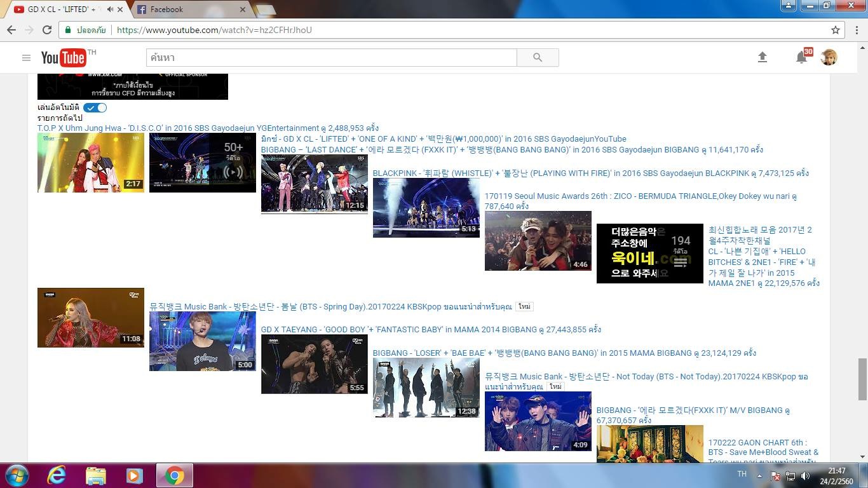Viewport: 868px width, 488px height.
Task: Open the system tray volume icon
Action: [805, 475]
